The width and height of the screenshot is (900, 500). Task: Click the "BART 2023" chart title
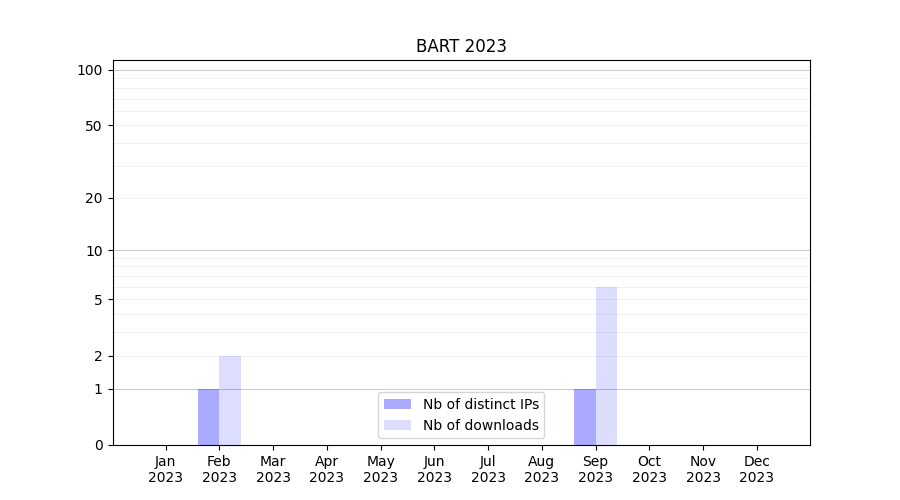click(x=461, y=46)
